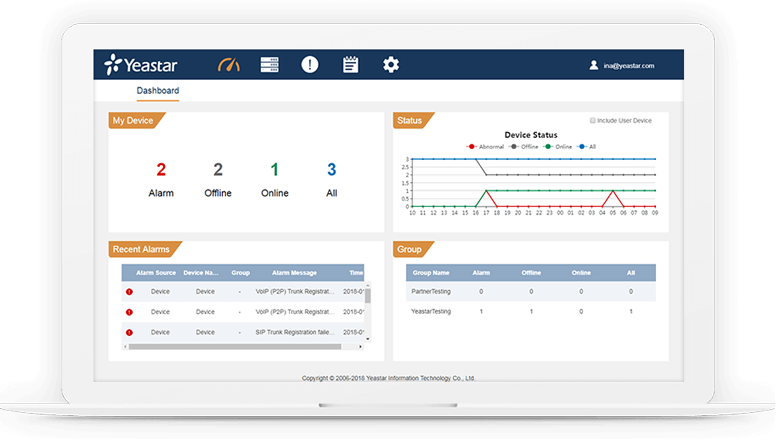Open the device list server icon

coord(269,65)
